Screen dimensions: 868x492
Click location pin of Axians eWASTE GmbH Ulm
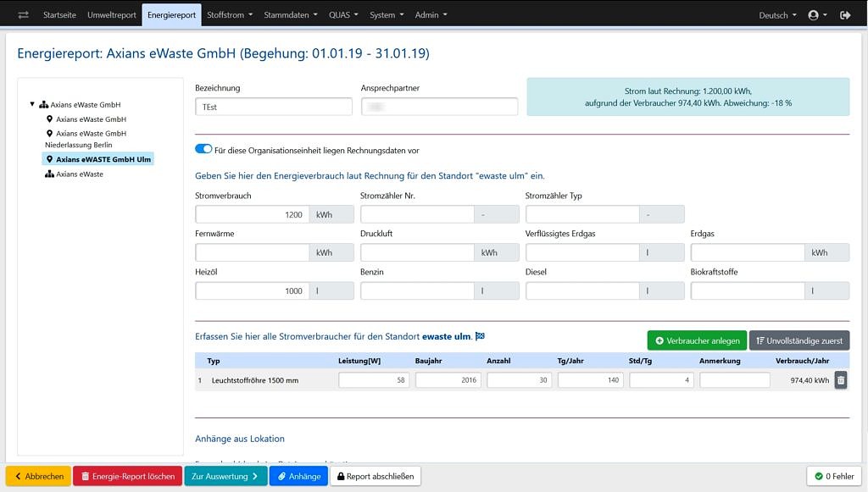click(x=49, y=159)
